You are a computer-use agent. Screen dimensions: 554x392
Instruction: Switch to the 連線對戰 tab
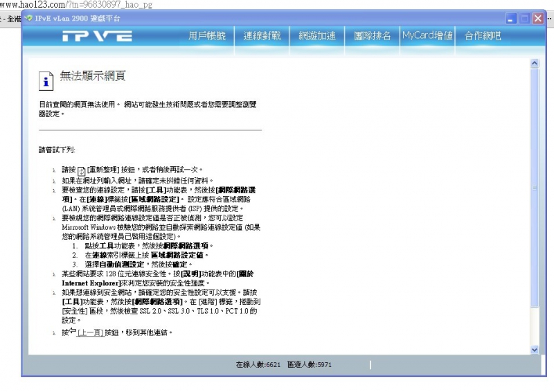pos(262,36)
